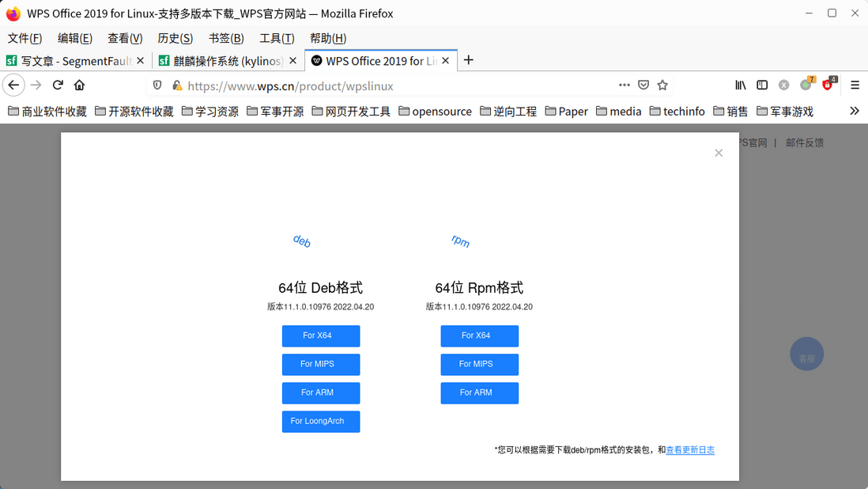Open the tracking protection shield icon
Screen dimensions: 868x489
click(157, 85)
